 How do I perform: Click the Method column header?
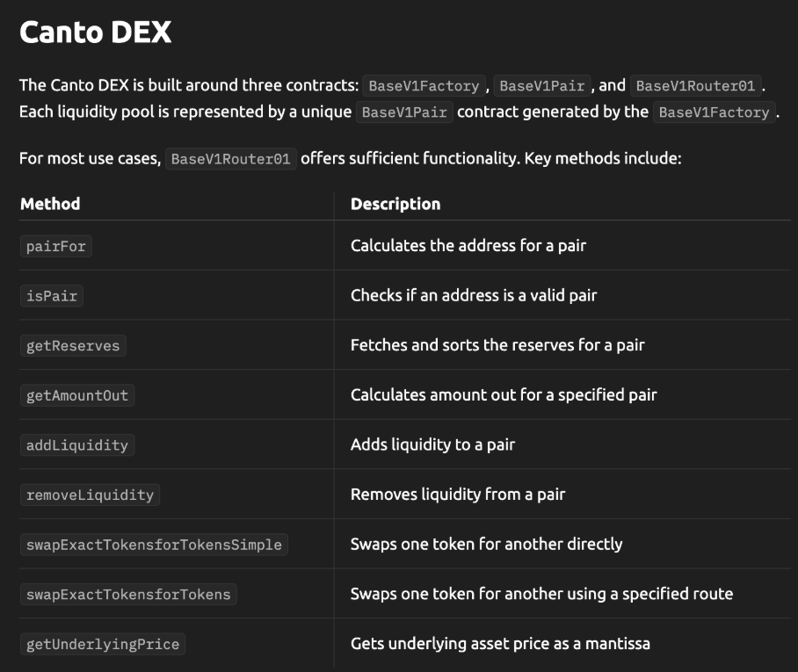tap(50, 204)
